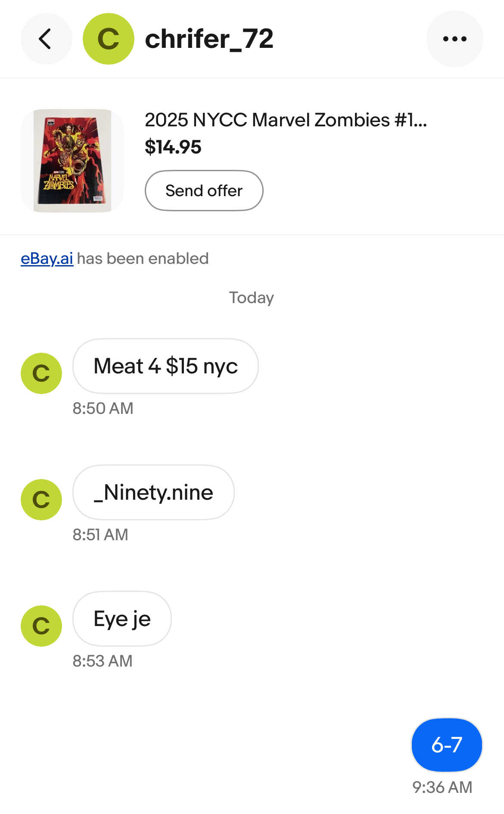Image resolution: width=504 pixels, height=814 pixels.
Task: Select the "Meat 4 $15 nyc" message bubble
Action: coord(165,366)
